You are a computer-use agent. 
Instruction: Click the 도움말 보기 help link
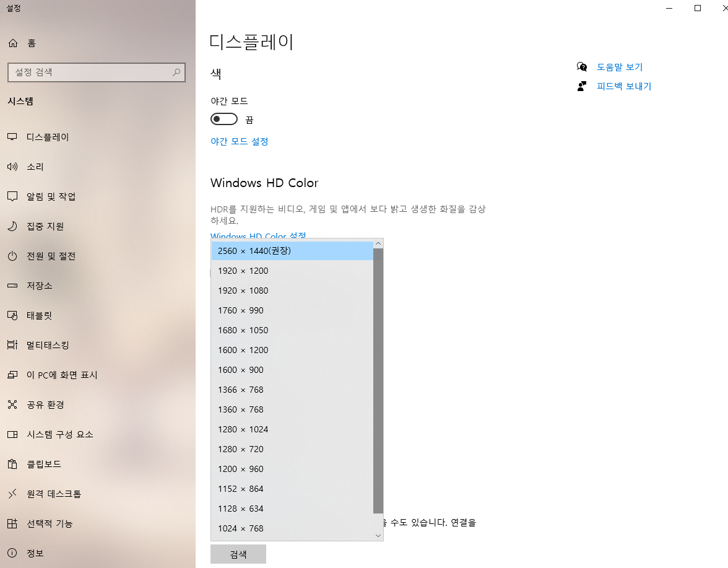pos(620,67)
